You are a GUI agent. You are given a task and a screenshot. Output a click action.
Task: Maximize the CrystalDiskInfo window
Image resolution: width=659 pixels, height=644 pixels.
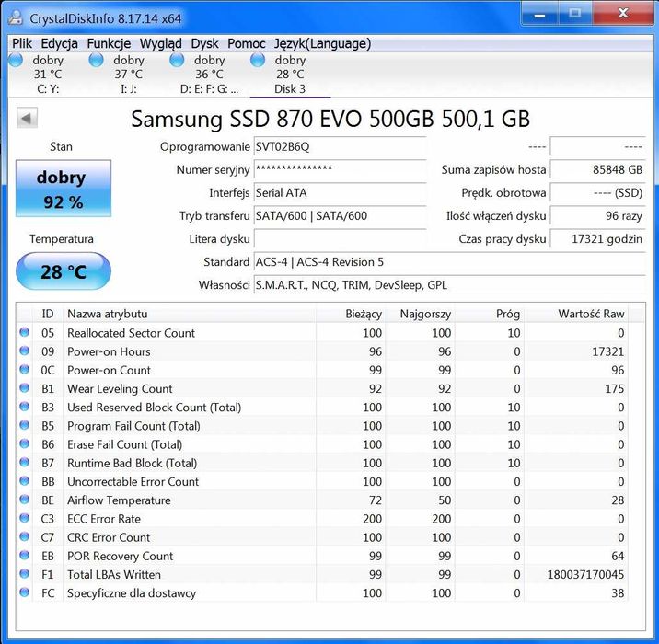574,15
